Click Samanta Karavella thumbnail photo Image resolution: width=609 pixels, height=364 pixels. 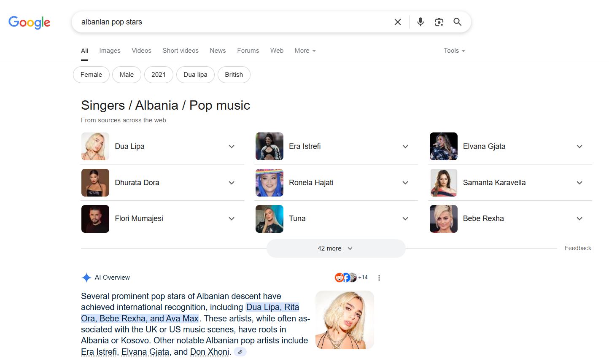(444, 183)
